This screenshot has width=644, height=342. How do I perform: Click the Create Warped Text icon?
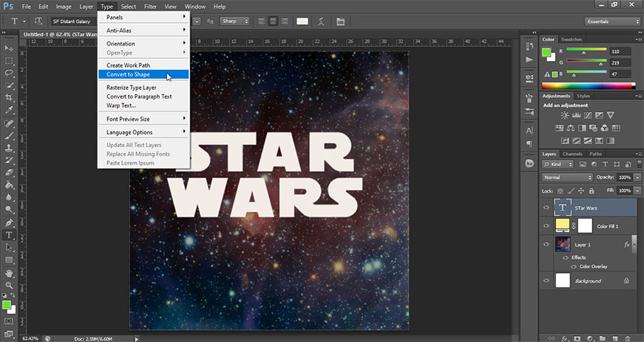321,21
